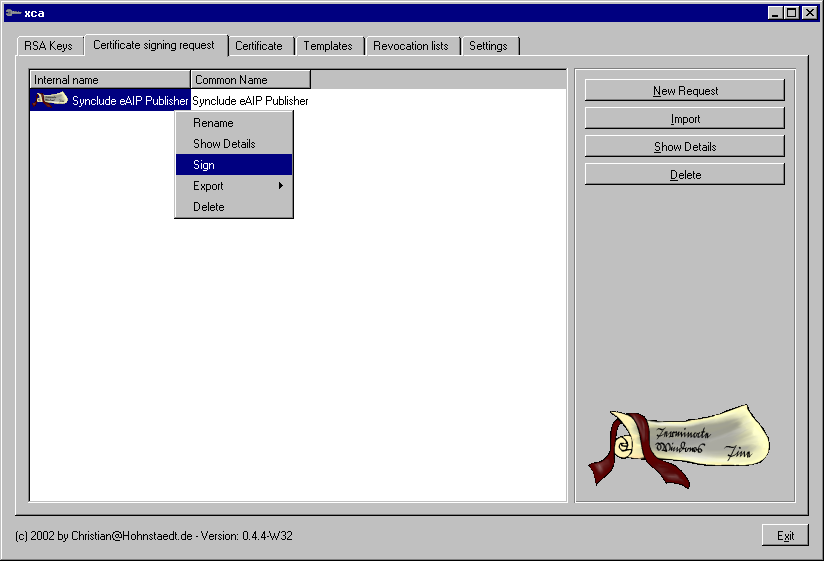
Task: Click the large scroll logo image
Action: tap(677, 445)
